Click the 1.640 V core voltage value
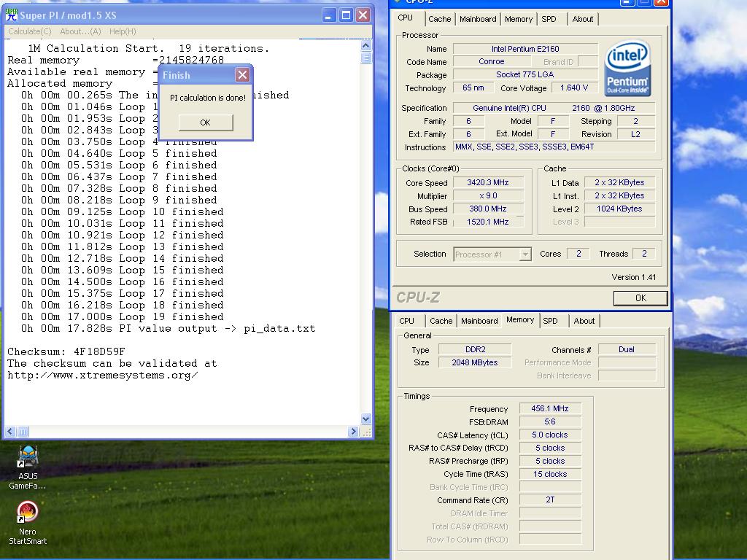 (575, 87)
